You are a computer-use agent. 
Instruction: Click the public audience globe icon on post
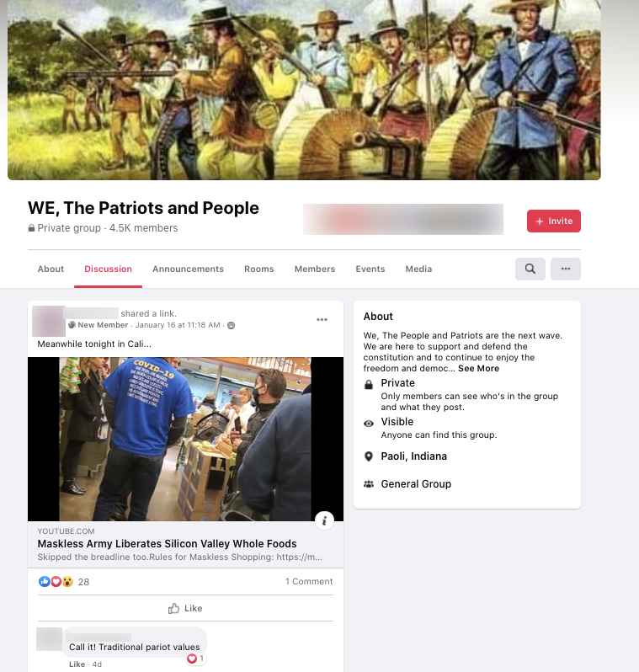tap(231, 325)
